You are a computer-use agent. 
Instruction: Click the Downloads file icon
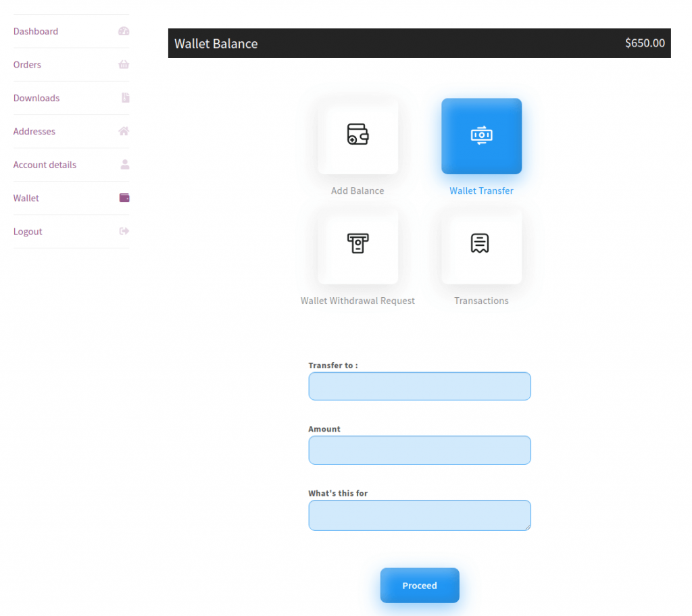coord(125,97)
